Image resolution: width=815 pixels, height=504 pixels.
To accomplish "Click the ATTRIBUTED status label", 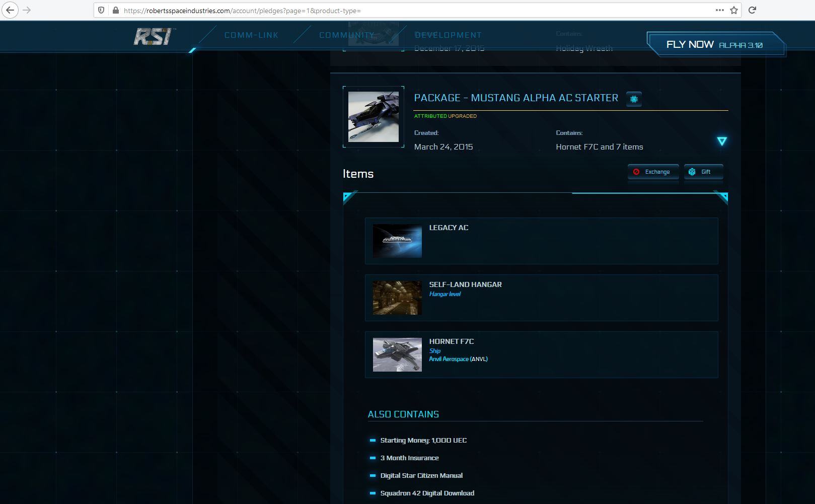I will click(x=430, y=116).
